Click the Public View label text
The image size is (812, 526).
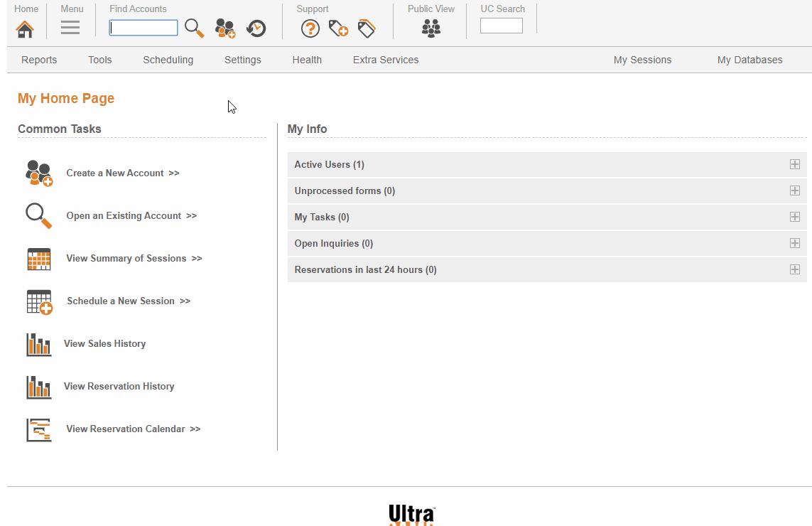431,9
